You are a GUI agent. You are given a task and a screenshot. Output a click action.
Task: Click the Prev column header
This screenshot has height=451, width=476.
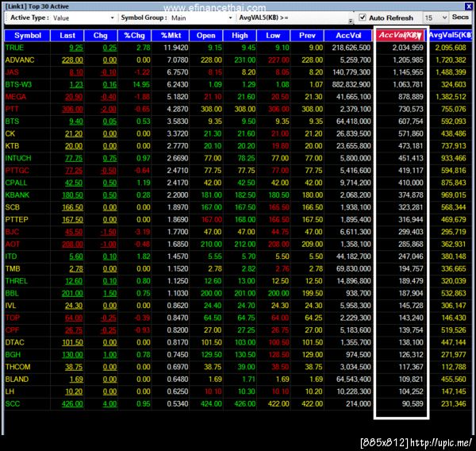coord(307,36)
